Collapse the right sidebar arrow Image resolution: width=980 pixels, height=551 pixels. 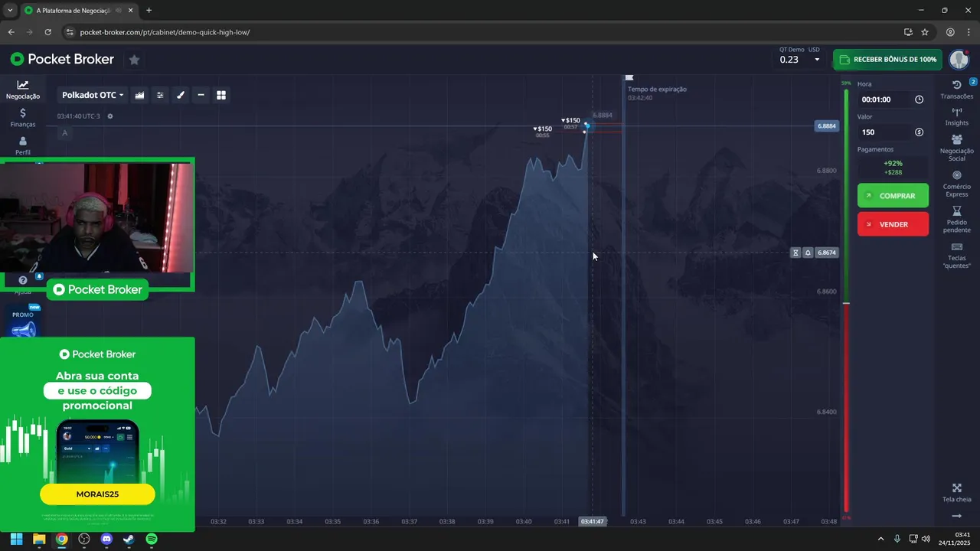click(957, 516)
